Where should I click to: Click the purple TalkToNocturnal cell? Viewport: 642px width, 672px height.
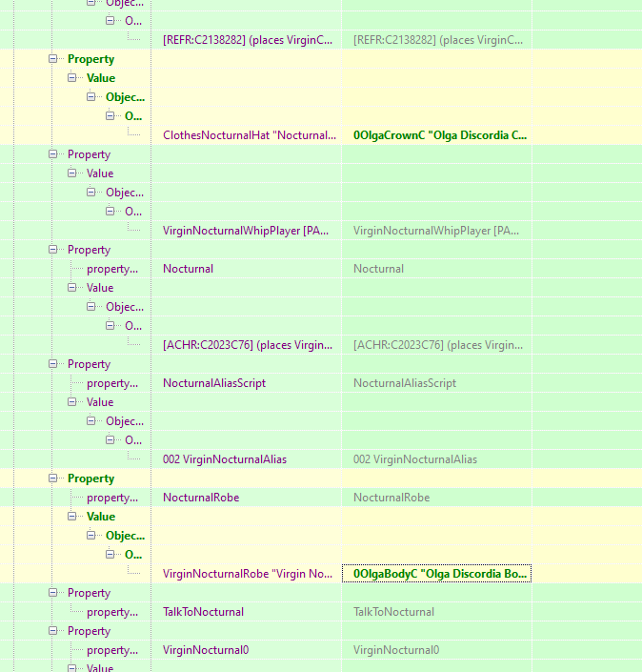point(247,612)
